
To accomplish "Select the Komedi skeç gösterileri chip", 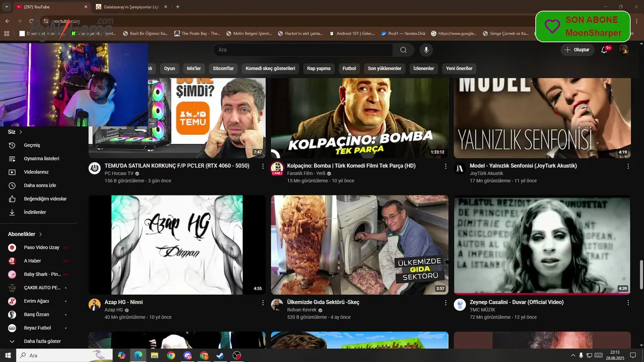I will 270,68.
